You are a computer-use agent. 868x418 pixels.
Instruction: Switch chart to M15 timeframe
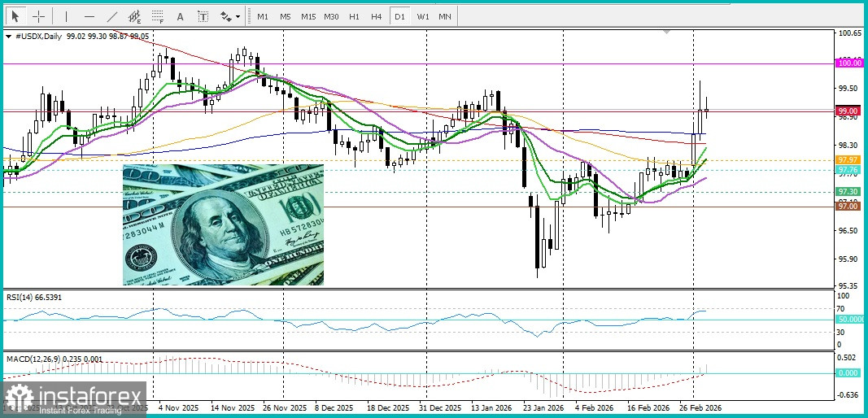click(x=308, y=16)
